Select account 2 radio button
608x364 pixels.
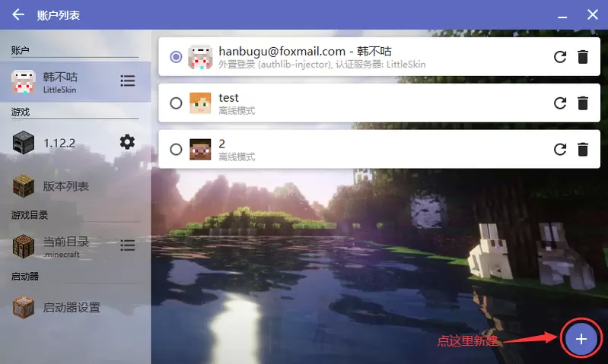click(176, 149)
